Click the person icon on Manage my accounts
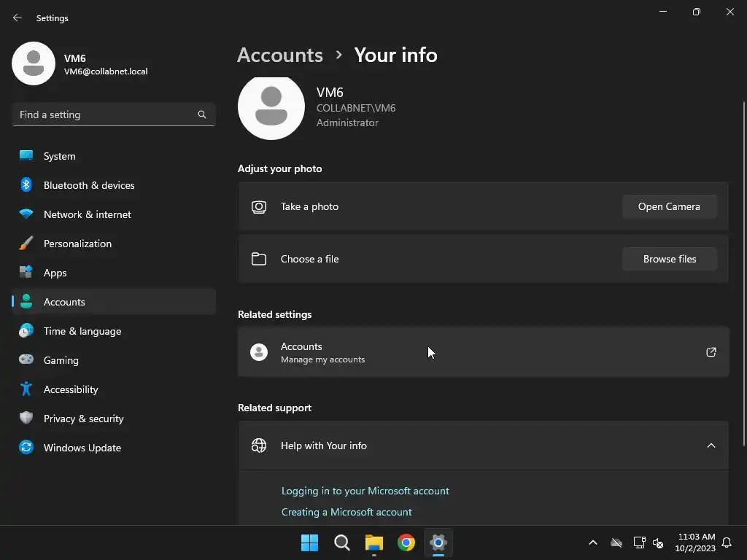The width and height of the screenshot is (747, 560). click(x=259, y=352)
